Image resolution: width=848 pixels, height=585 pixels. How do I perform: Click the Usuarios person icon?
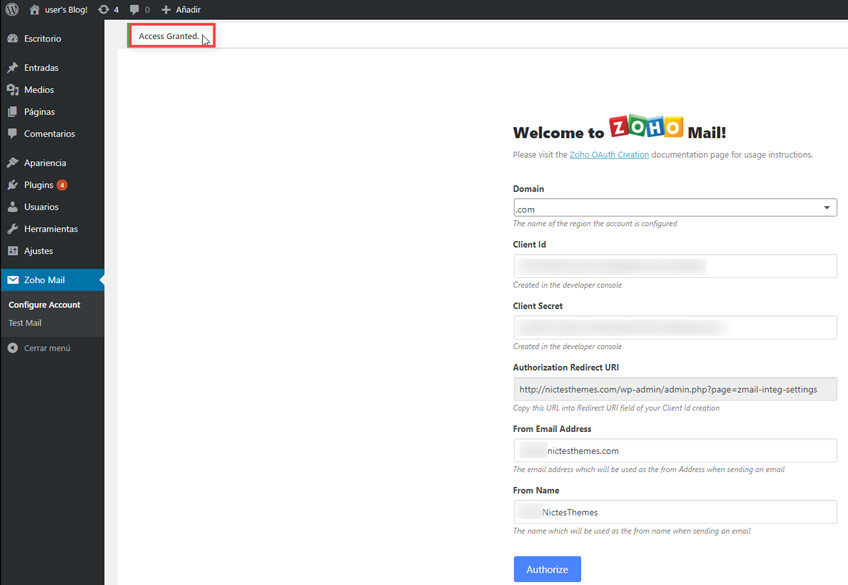(x=13, y=207)
